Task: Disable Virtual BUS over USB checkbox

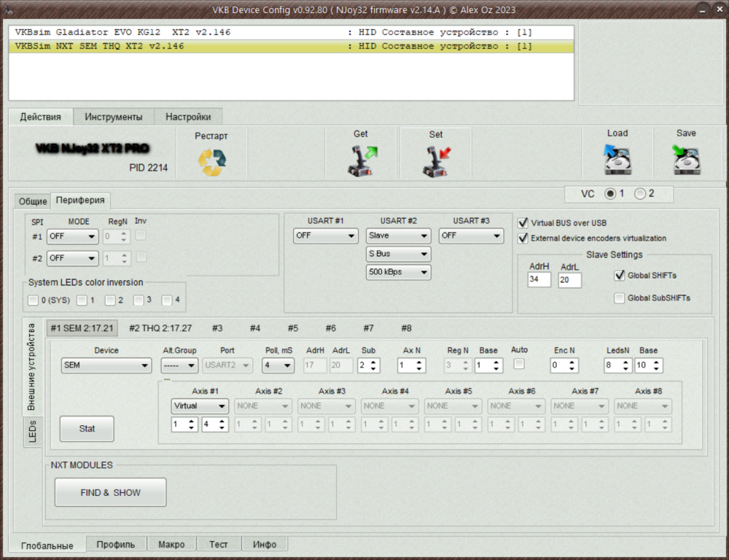Action: (523, 223)
